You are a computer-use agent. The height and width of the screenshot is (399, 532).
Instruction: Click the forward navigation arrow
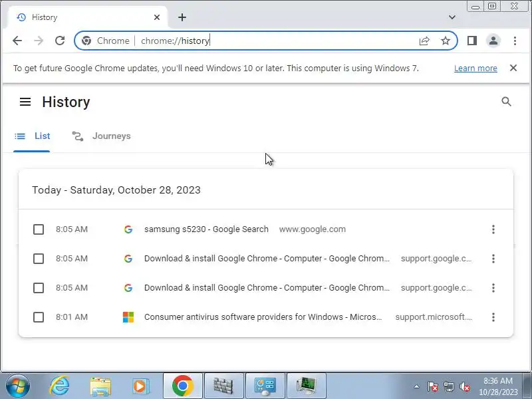point(39,41)
